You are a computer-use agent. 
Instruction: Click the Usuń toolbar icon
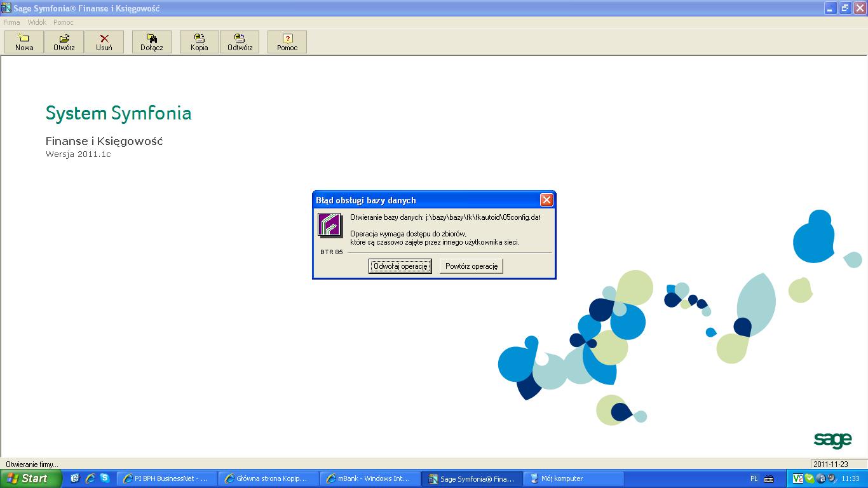104,42
